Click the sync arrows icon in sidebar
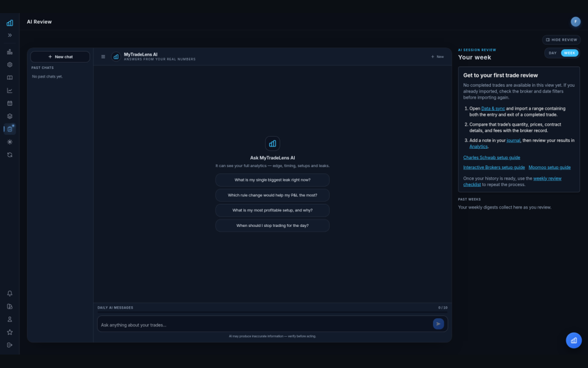 pos(10,155)
